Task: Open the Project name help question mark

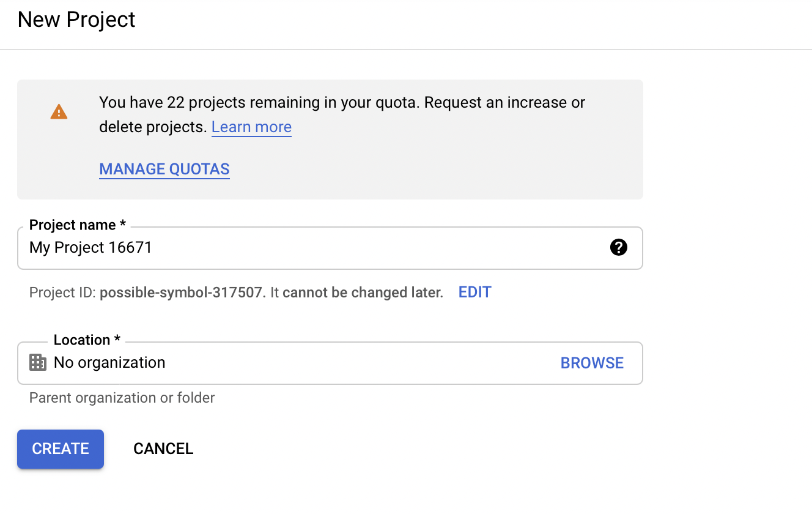Action: point(619,247)
